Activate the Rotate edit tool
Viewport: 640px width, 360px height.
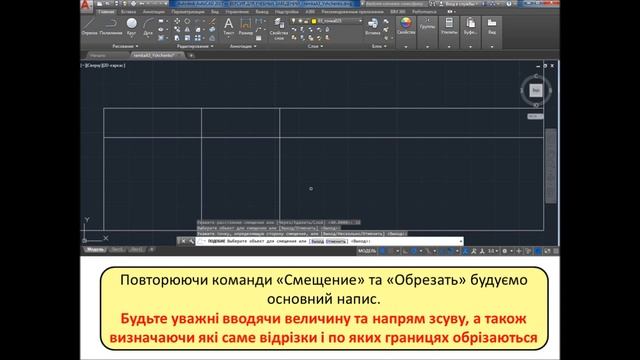click(187, 21)
